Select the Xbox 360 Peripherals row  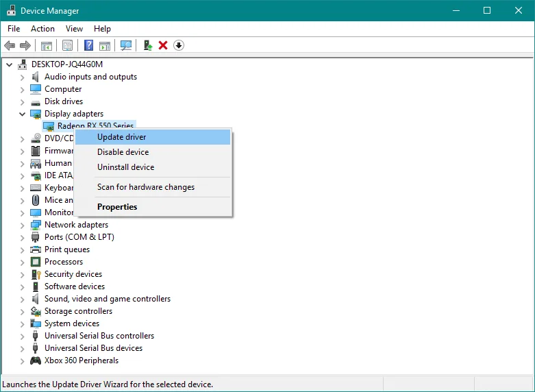(x=82, y=360)
